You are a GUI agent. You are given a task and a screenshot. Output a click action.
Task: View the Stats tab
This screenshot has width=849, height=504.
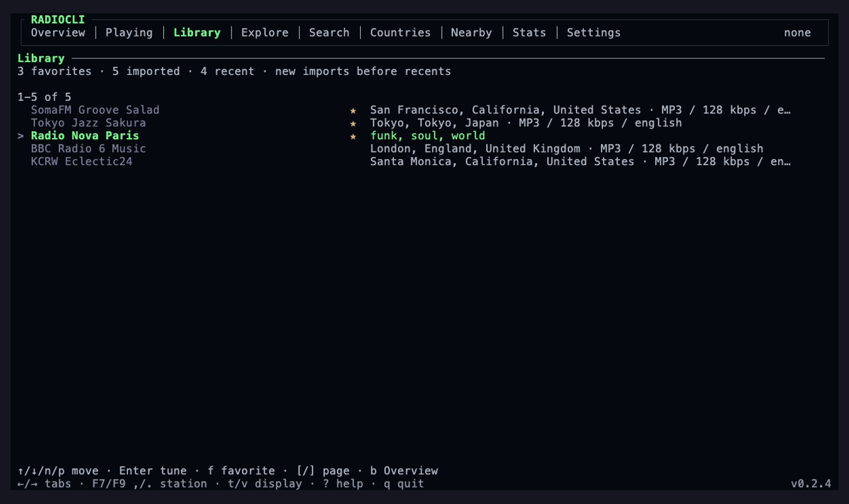(529, 32)
